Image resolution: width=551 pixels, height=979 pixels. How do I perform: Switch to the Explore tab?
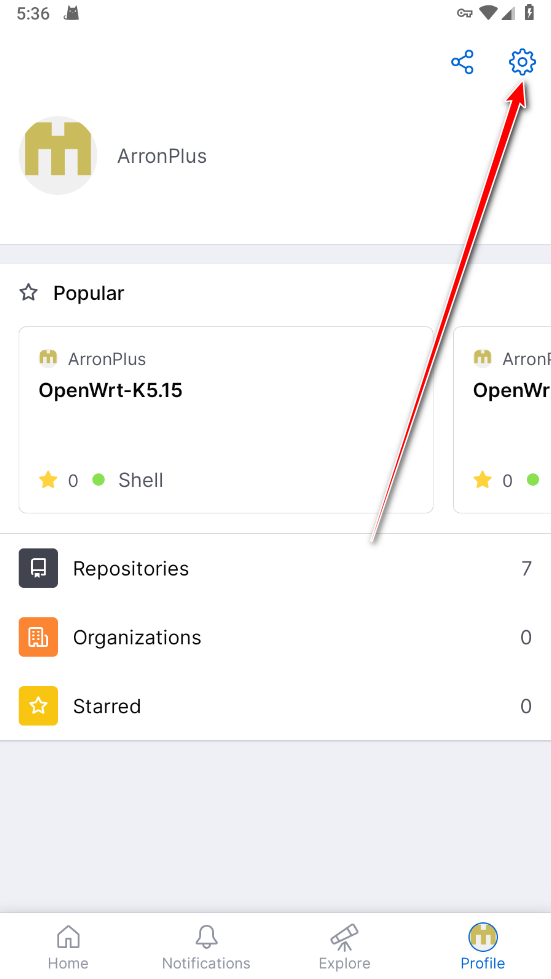point(344,947)
